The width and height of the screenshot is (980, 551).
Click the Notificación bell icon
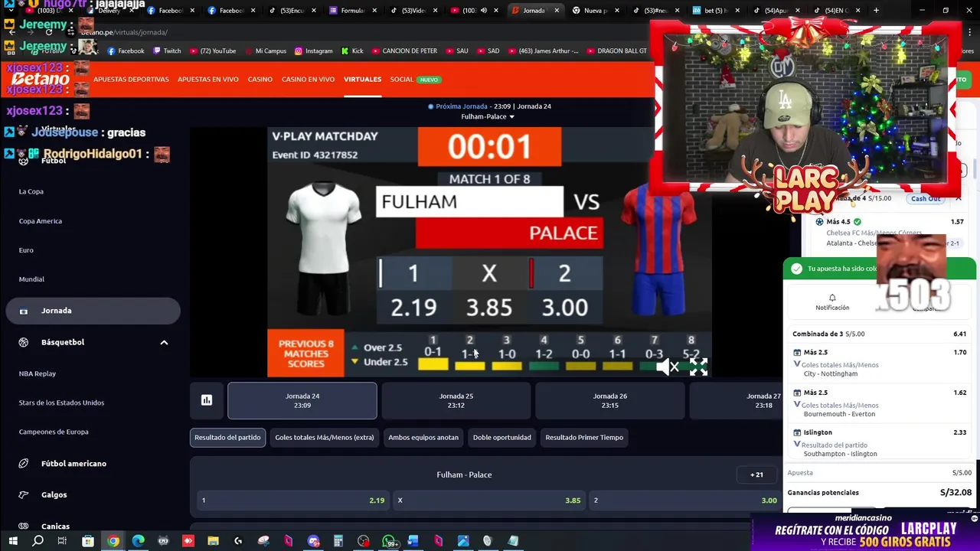pos(832,298)
